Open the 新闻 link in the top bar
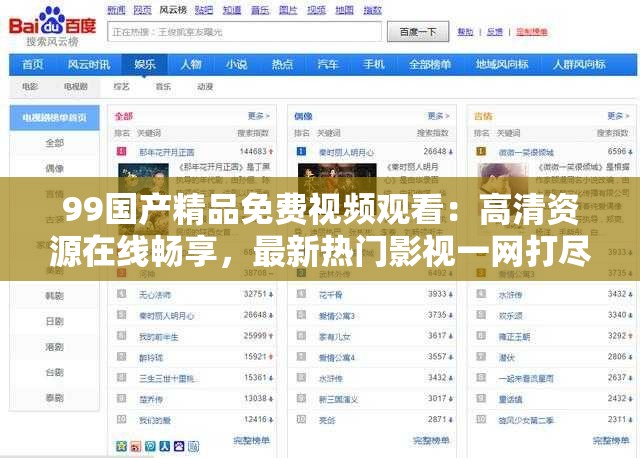The height and width of the screenshot is (458, 640). click(x=116, y=10)
